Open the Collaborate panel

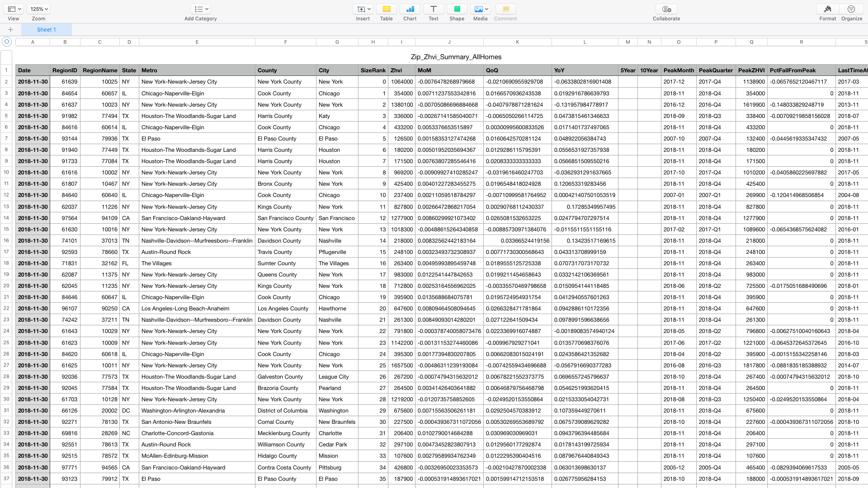[x=666, y=9]
